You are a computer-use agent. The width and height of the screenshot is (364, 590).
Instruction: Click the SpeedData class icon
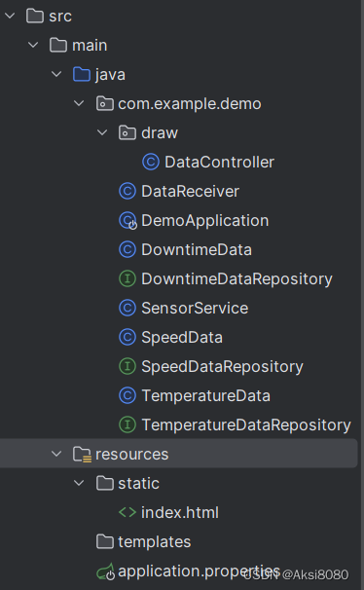point(127,337)
